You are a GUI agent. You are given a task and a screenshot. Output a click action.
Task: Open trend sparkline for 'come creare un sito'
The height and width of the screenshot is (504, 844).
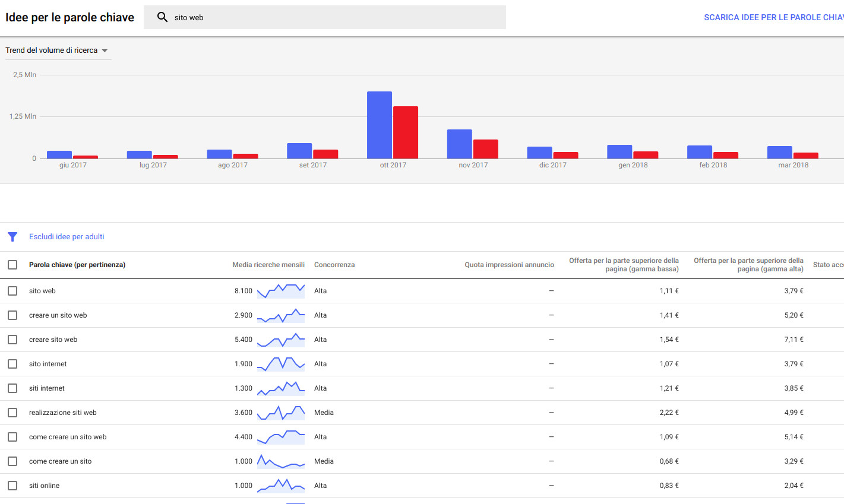pyautogui.click(x=281, y=461)
